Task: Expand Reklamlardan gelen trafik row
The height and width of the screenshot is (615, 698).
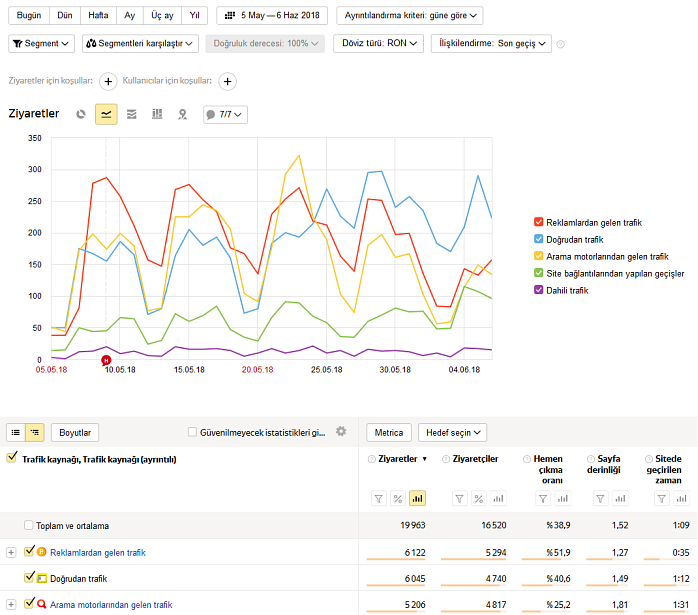Action: click(x=11, y=553)
